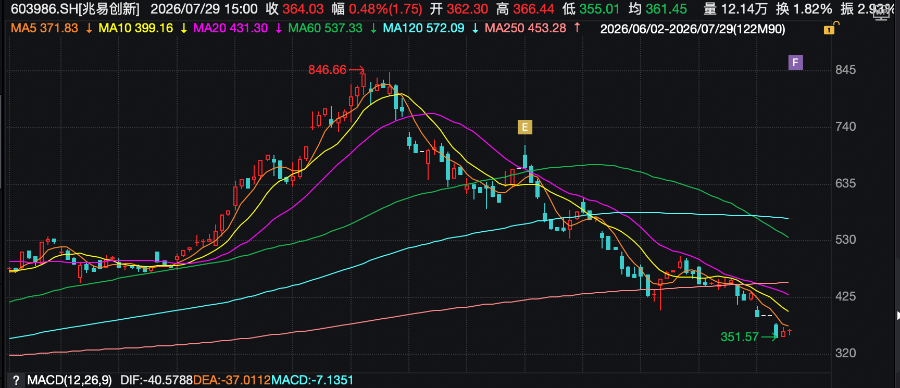The width and height of the screenshot is (900, 388).
Task: Click the 845 price axis label
Action: [x=847, y=70]
